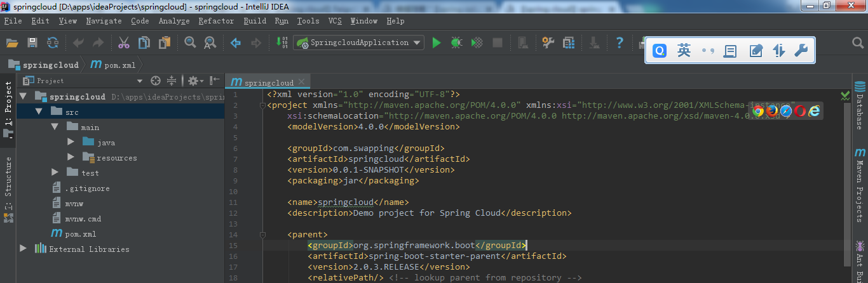Image resolution: width=868 pixels, height=283 pixels.
Task: Fold the parent tag in editor gutter
Action: coord(261,235)
